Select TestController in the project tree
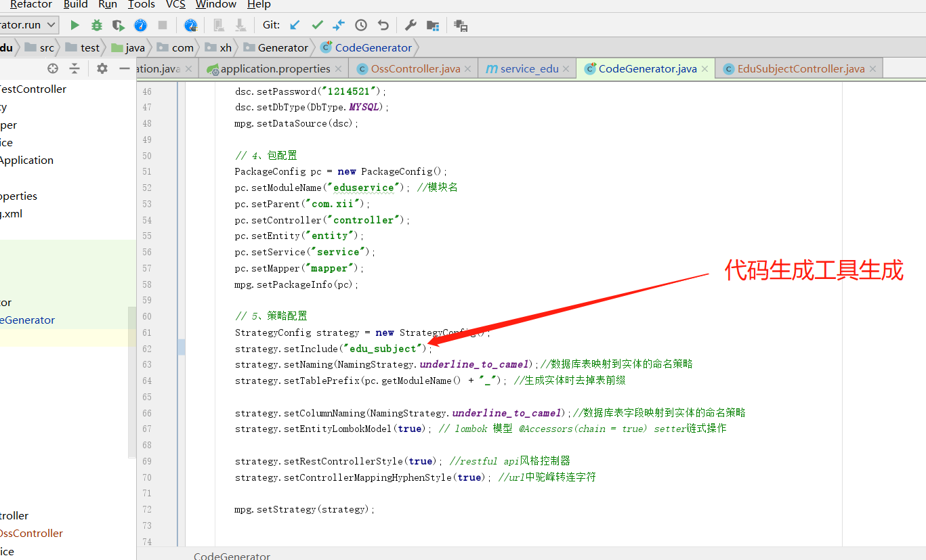 coord(33,89)
